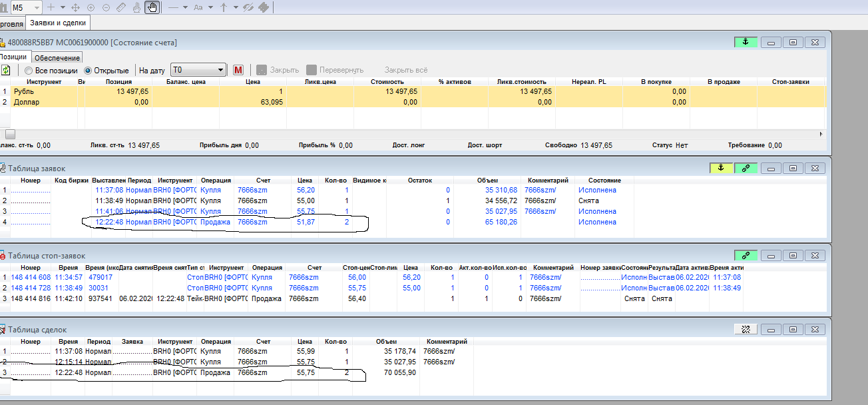Click broken link icon in Таблица сделок
This screenshot has height=405, width=868.
pyautogui.click(x=746, y=329)
